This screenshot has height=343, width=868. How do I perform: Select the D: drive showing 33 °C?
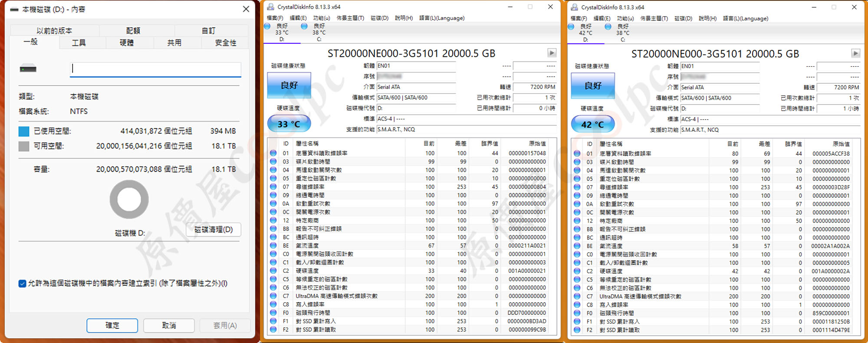click(x=282, y=33)
